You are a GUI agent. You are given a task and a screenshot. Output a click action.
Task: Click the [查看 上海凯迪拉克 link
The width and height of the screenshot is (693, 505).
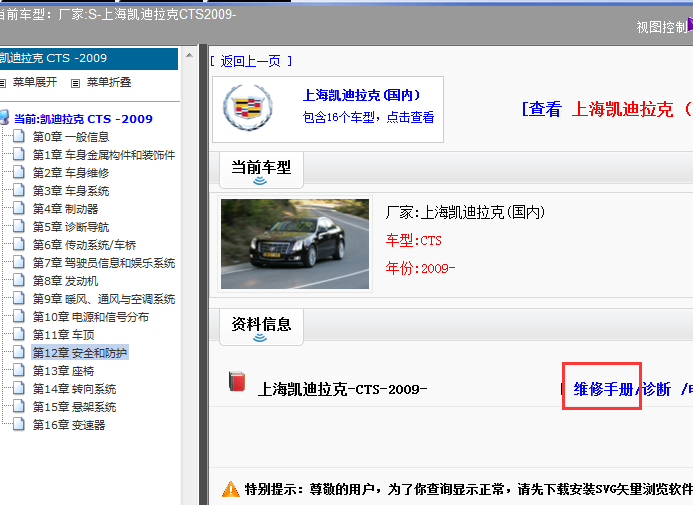(x=607, y=109)
